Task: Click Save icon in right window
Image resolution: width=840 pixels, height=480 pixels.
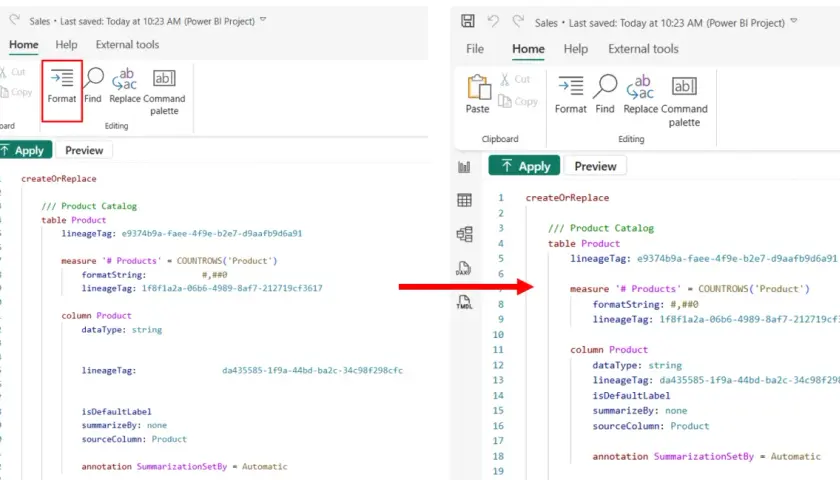Action: tap(468, 21)
